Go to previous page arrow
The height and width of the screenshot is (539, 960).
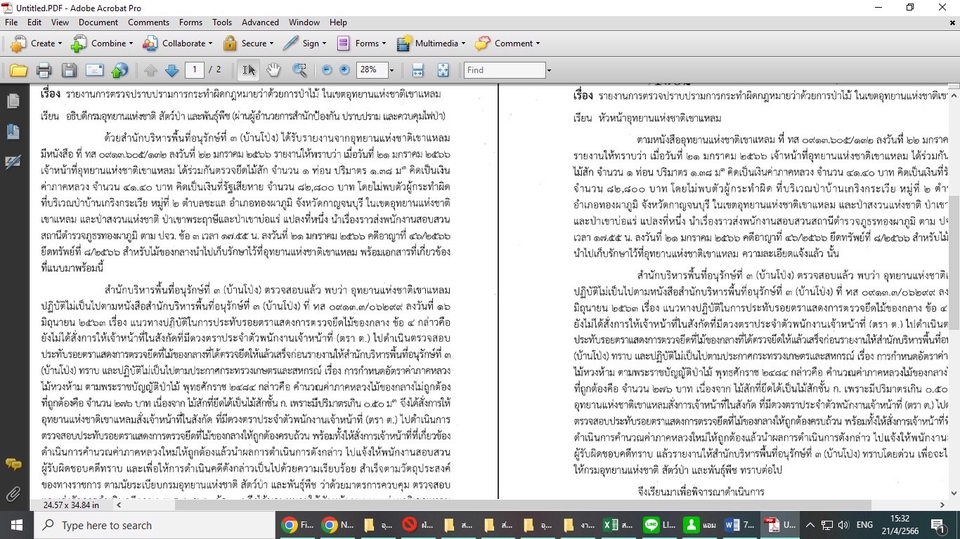point(151,70)
